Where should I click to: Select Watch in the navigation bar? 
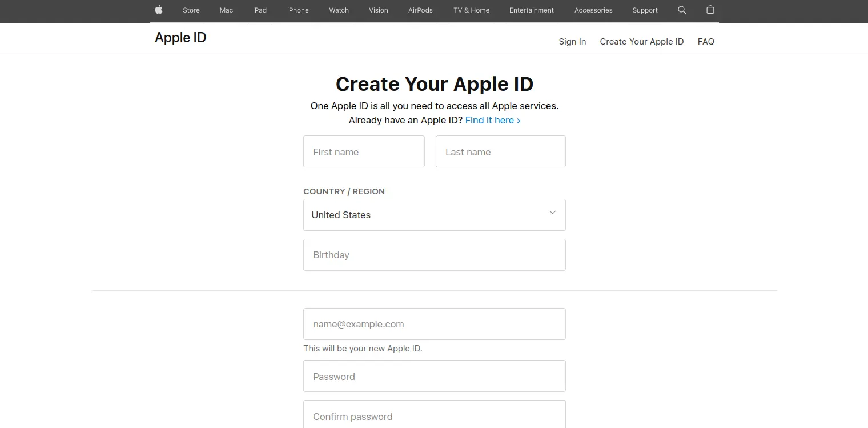coord(339,10)
